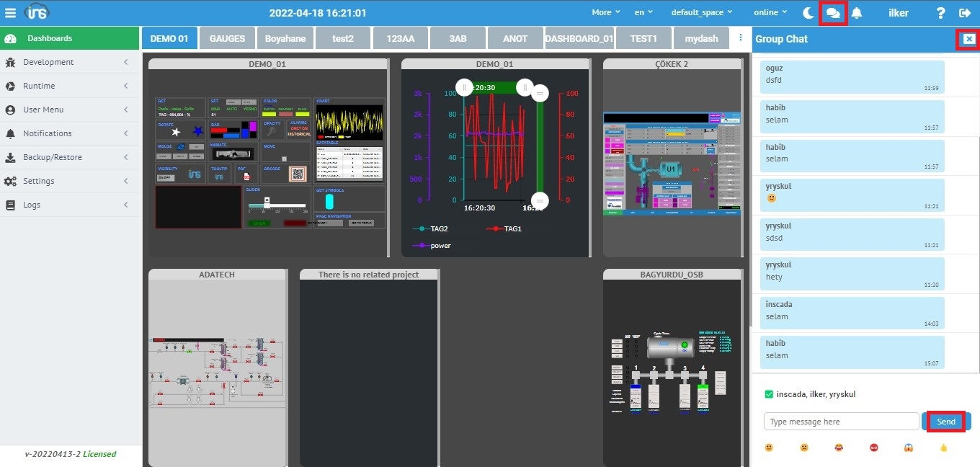Open the group chat icon
Screen dimensions: 980x467
(833, 12)
